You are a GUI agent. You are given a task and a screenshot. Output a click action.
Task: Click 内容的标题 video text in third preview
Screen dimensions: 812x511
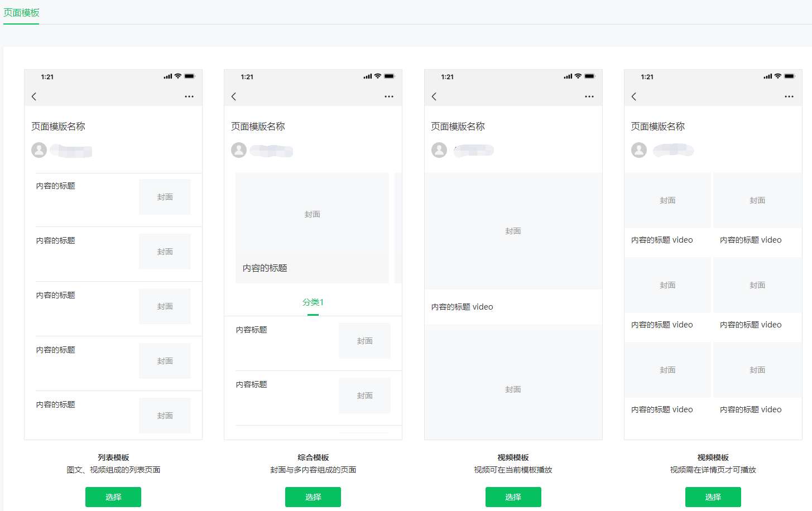[x=462, y=307]
